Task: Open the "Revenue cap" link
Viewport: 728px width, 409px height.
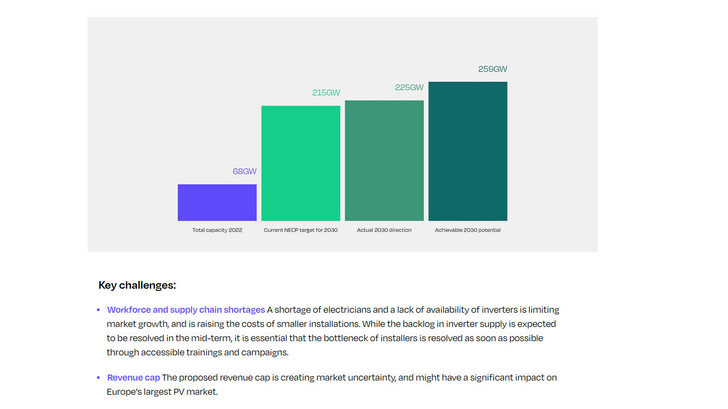Action: [133, 377]
